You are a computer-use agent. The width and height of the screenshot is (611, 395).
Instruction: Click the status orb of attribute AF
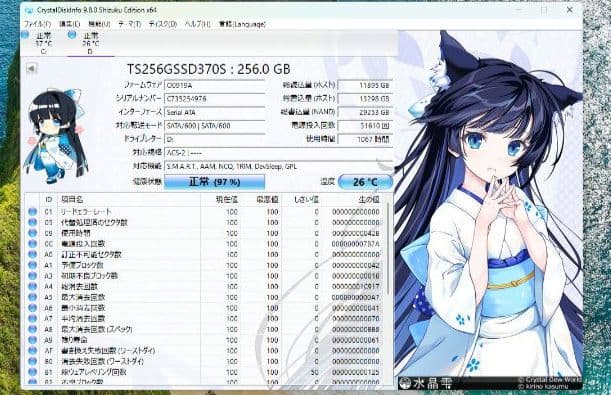point(33,351)
